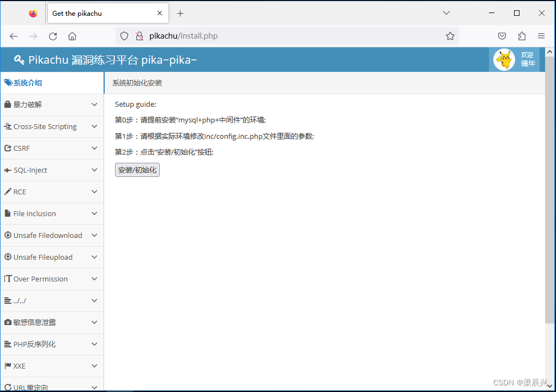The image size is (556, 392).
Task: Click the Unsafe Filedownload arrow icon
Action: tap(8, 235)
